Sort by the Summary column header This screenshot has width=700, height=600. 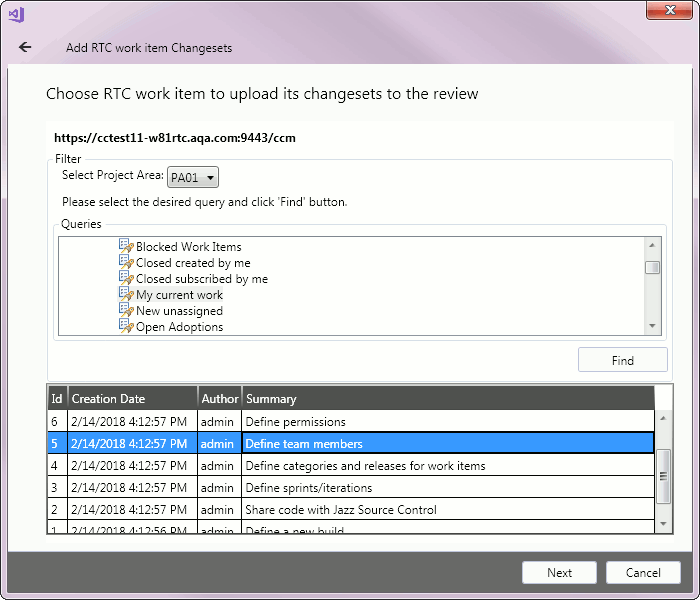447,399
